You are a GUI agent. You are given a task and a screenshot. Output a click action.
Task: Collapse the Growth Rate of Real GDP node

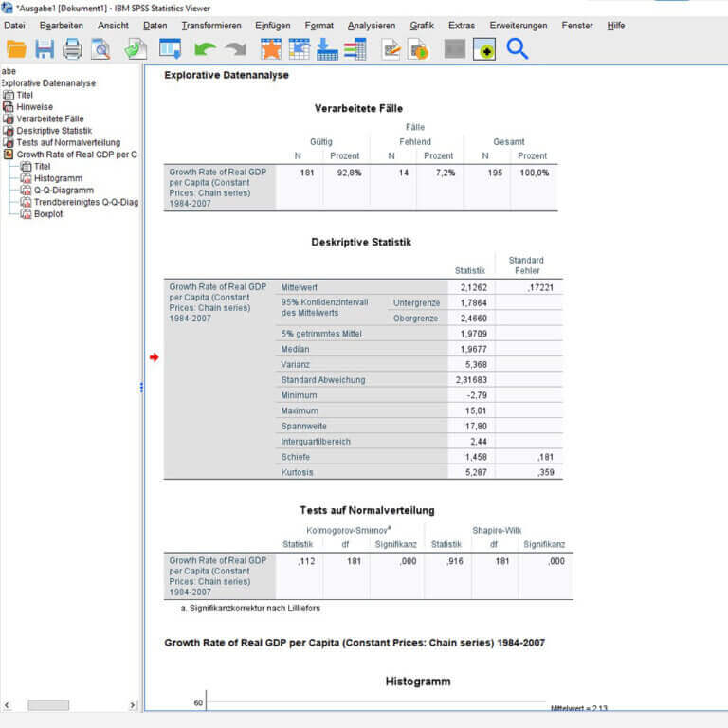(9, 155)
